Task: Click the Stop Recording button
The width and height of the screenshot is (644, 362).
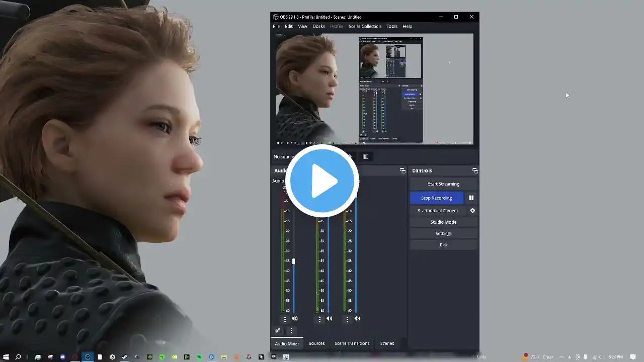Action: (x=436, y=198)
